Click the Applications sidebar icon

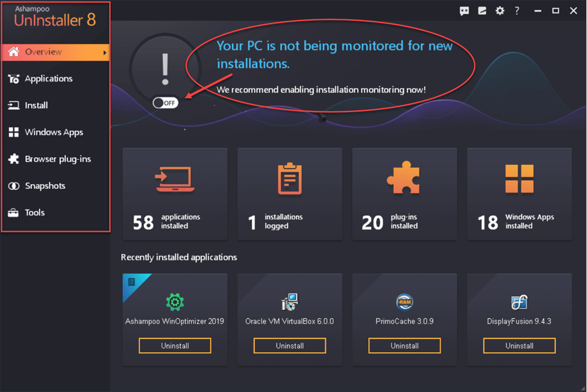[14, 79]
